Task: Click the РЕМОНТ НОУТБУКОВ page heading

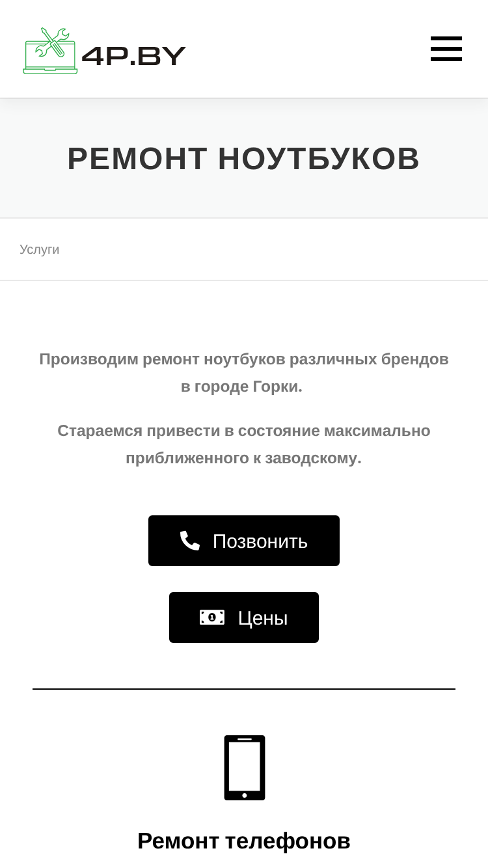Action: point(244,159)
